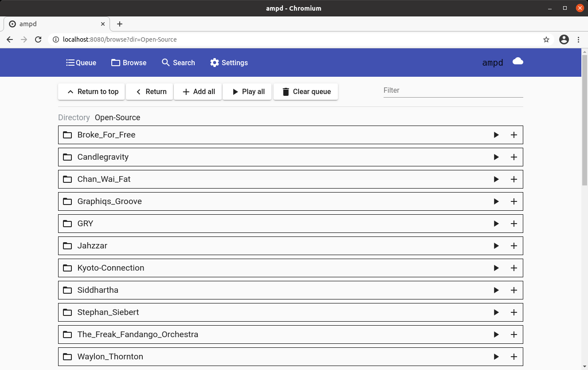Click the ampd logo text
This screenshot has height=370, width=588.
click(493, 63)
